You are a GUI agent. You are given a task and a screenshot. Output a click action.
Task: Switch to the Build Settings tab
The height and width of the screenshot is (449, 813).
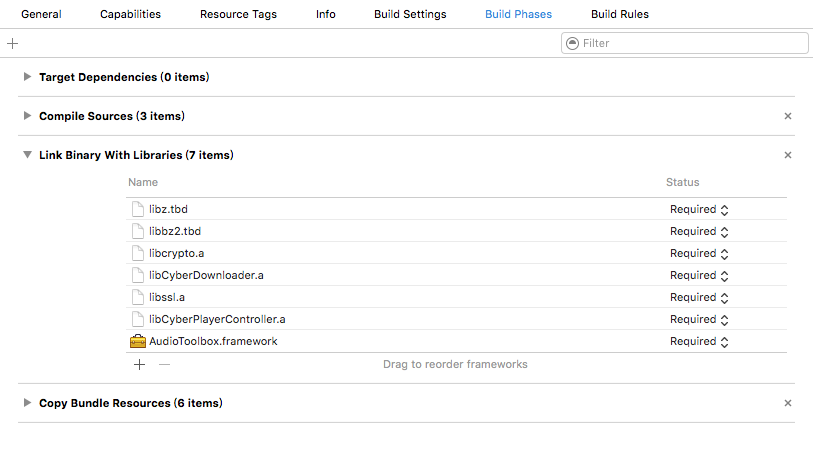(410, 14)
